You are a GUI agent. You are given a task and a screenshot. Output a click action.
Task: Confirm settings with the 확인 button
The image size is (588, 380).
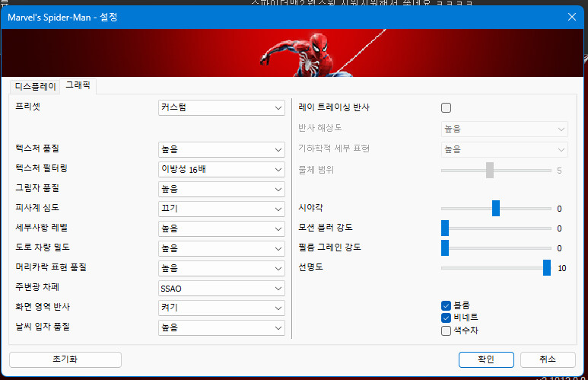pos(486,359)
